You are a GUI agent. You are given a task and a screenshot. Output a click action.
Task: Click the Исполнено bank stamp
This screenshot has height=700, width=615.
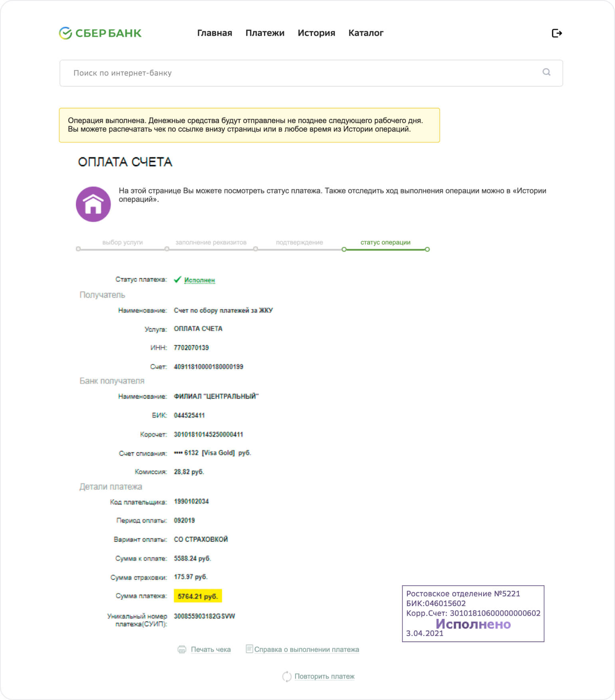tap(473, 614)
